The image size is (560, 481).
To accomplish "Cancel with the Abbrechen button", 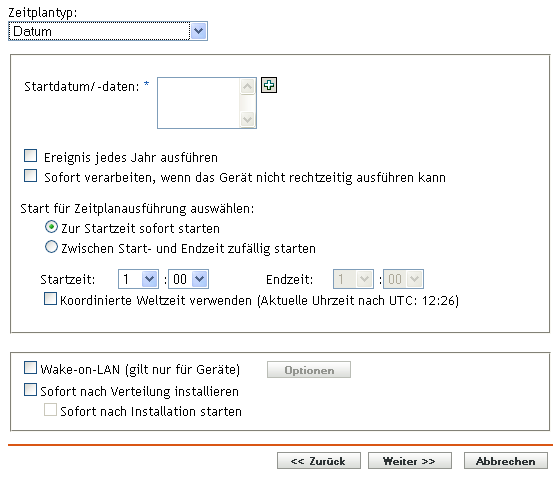I will [506, 461].
